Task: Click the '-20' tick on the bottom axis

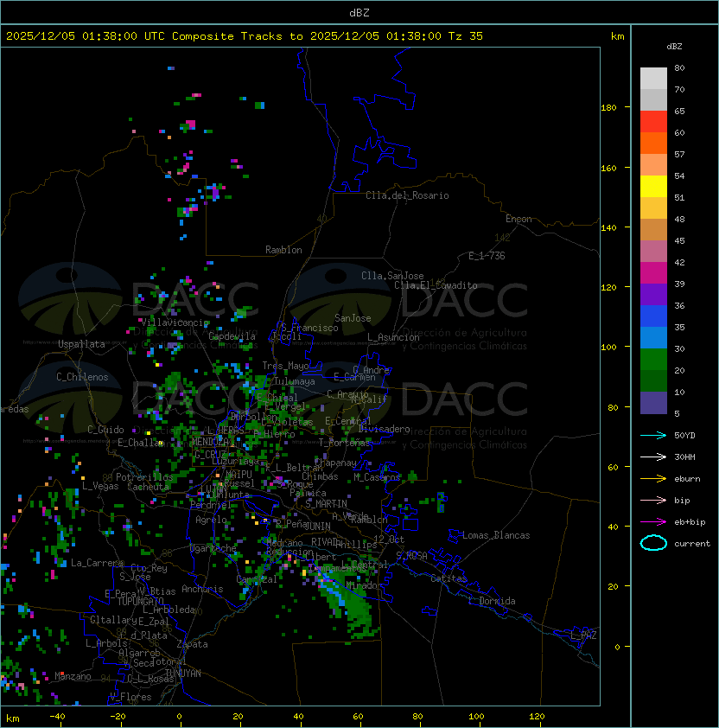Action: pyautogui.click(x=118, y=717)
